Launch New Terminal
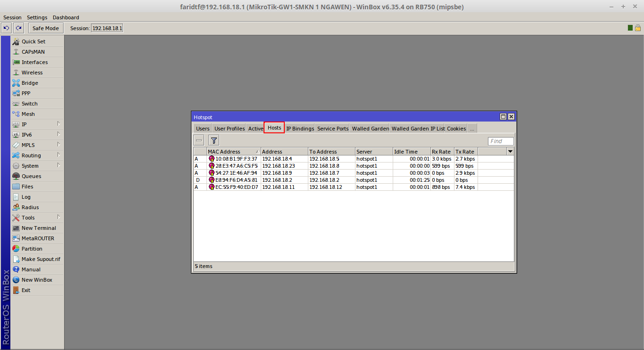Viewport: 644px width, 350px height. pyautogui.click(x=37, y=228)
